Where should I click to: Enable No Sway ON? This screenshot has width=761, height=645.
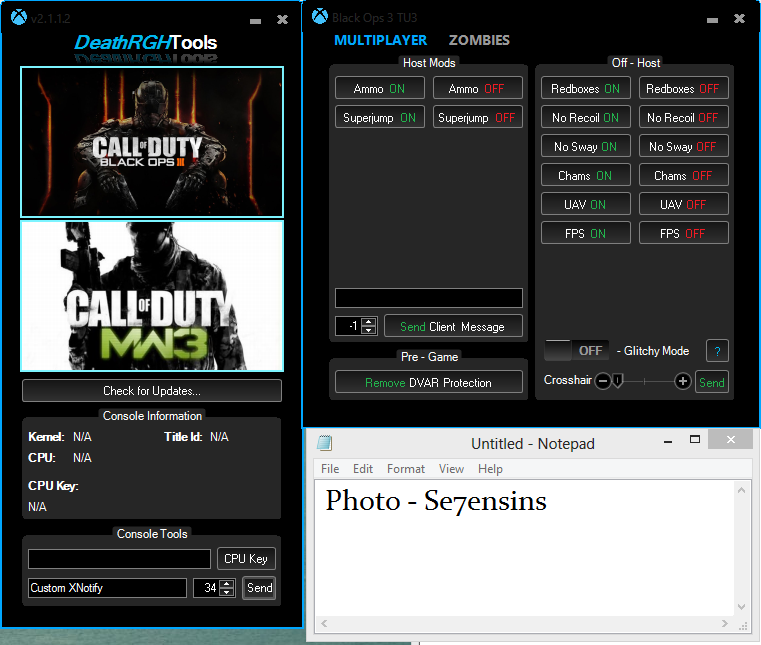coord(586,146)
